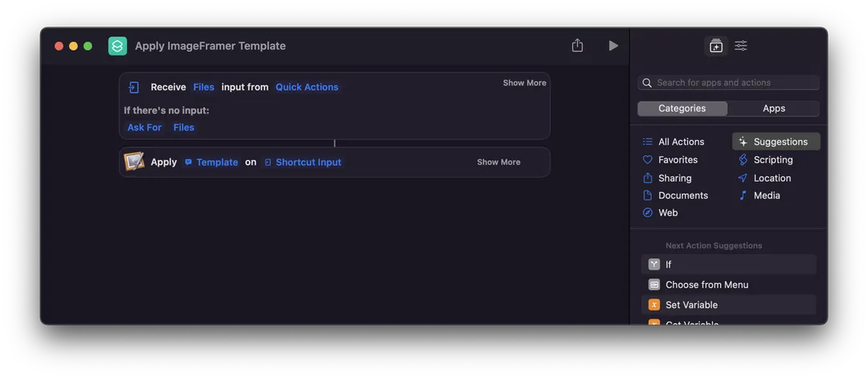Change the Files option after Ask For
Viewport: 868px width, 378px height.
click(x=184, y=128)
